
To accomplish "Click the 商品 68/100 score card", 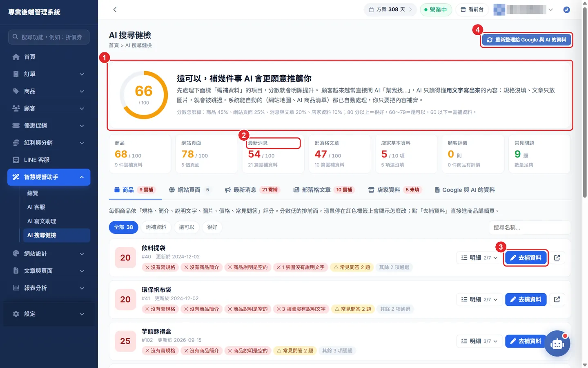I will click(x=140, y=154).
